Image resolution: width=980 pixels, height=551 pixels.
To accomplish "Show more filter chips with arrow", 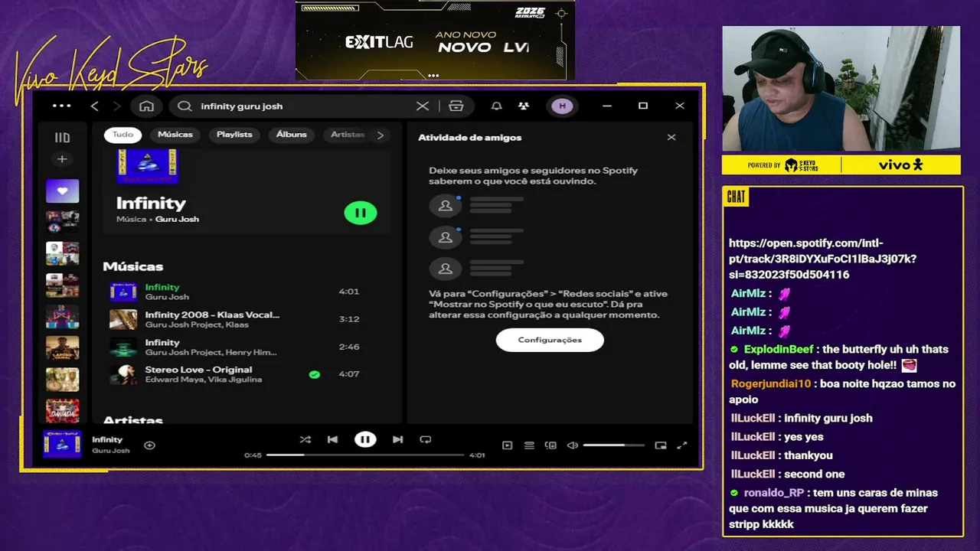I will pyautogui.click(x=381, y=135).
